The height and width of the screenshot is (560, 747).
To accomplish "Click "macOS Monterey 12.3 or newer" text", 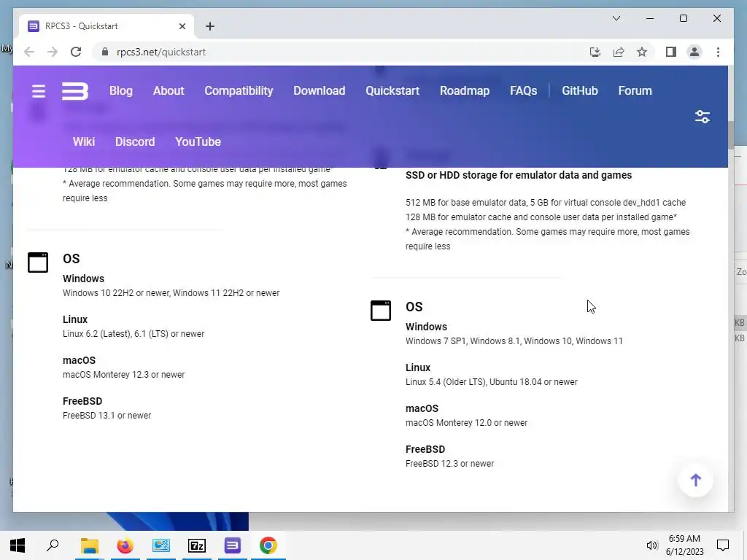I will pyautogui.click(x=123, y=375).
